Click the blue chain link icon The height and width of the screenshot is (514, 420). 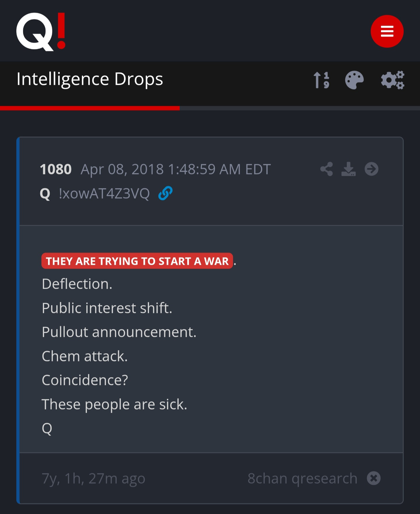pyautogui.click(x=165, y=193)
